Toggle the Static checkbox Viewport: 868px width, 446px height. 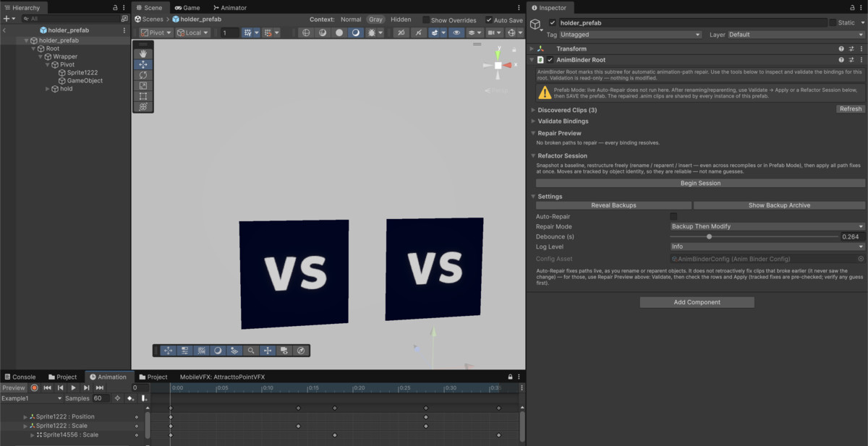[833, 22]
